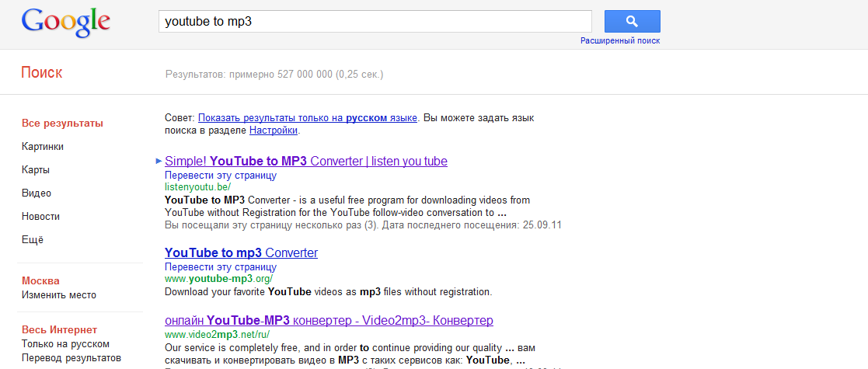Click 'Изменить место' under Москва
The image size is (868, 369).
pyautogui.click(x=59, y=295)
